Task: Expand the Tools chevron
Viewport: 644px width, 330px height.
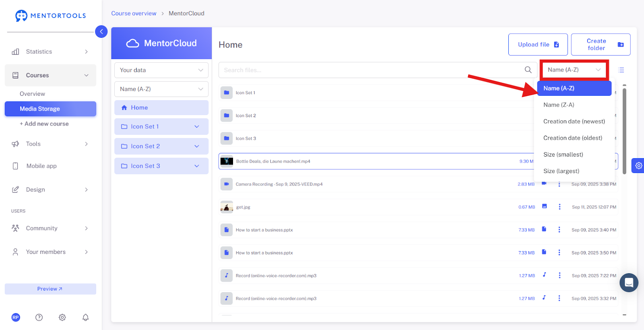Action: tap(86, 144)
